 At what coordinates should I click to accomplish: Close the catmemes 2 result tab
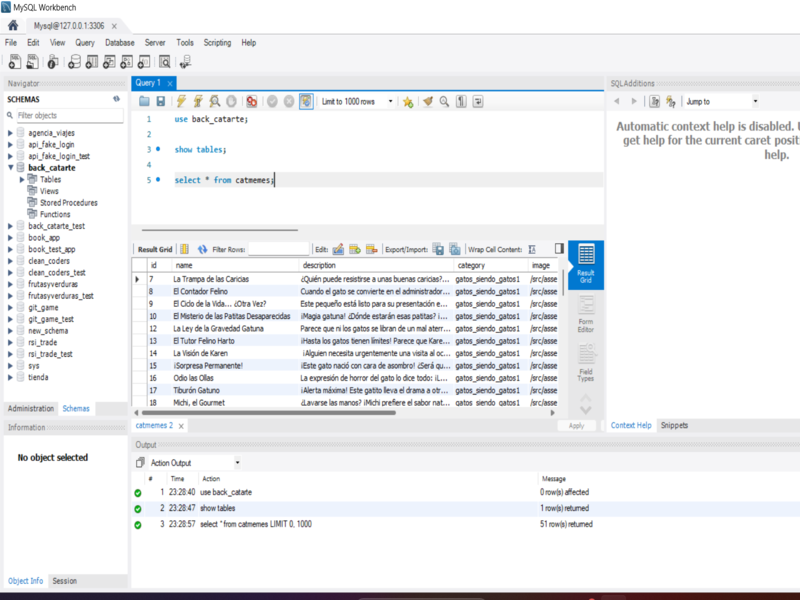181,426
